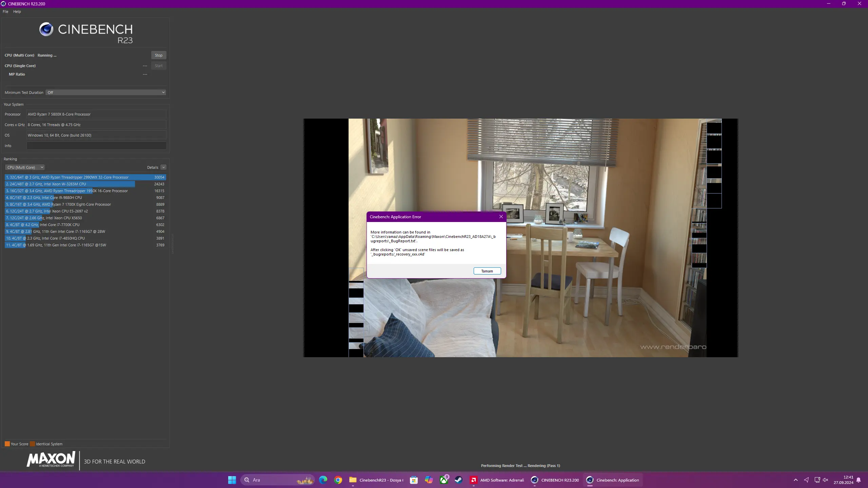Select the Intel Core i9-9880H row
The width and height of the screenshot is (868, 488).
click(x=85, y=198)
